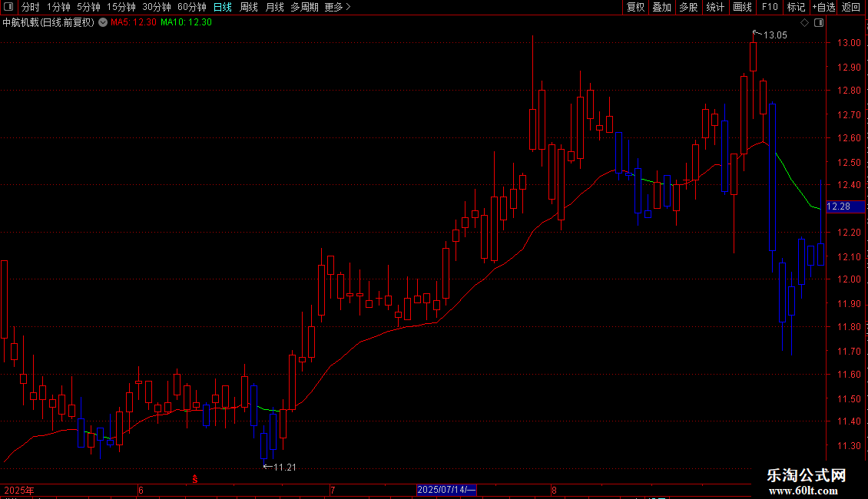Click the MA10: 12.30 indicator label
868x499 pixels.
click(186, 22)
